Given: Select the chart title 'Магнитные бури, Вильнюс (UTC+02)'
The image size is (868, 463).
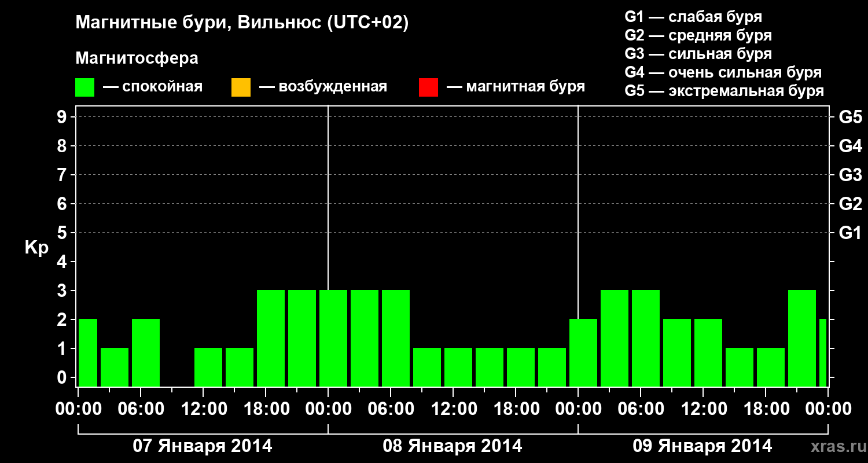Looking at the screenshot, I should [242, 24].
